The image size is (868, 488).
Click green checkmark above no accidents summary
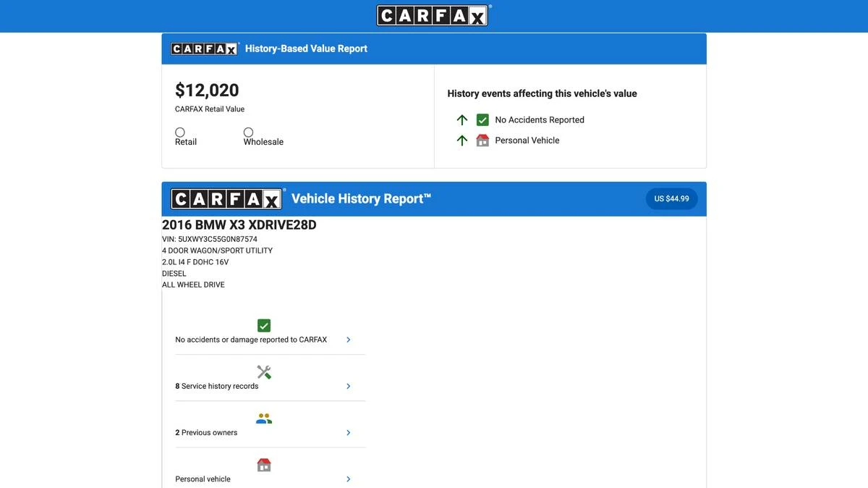pyautogui.click(x=264, y=326)
